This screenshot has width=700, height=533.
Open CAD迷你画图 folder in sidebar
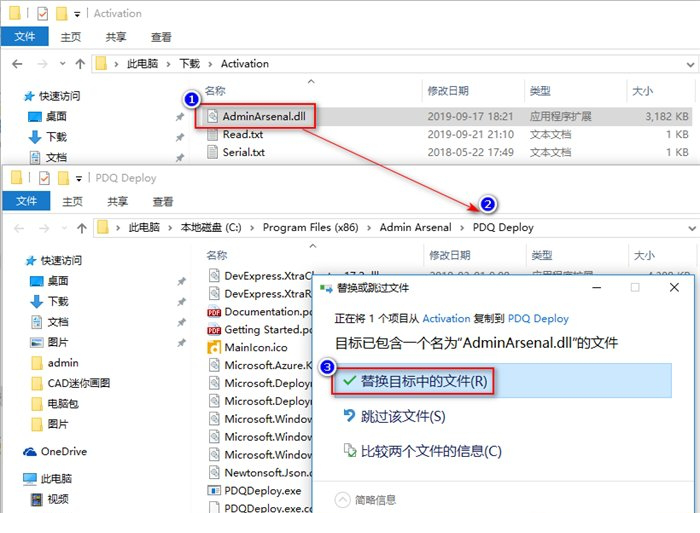coord(71,383)
